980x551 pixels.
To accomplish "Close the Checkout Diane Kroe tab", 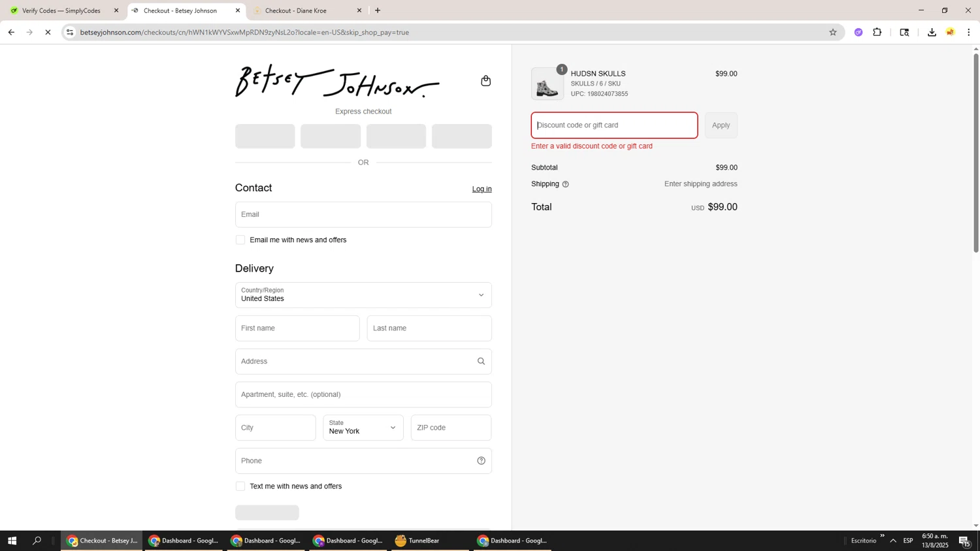I will 359,10.
